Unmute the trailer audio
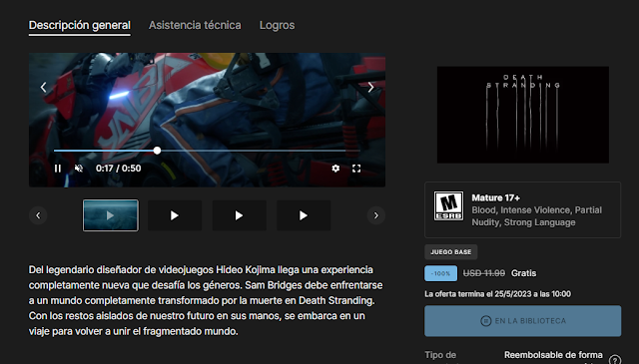 pos(79,169)
